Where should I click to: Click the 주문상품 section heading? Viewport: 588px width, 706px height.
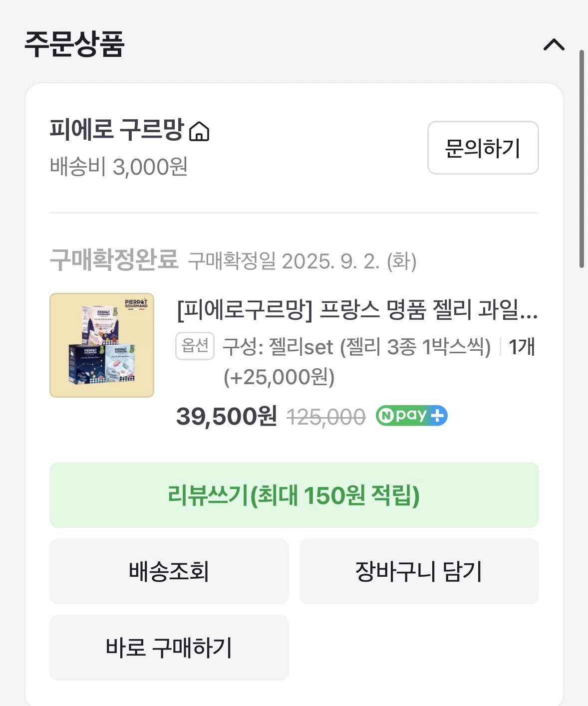pyautogui.click(x=74, y=44)
